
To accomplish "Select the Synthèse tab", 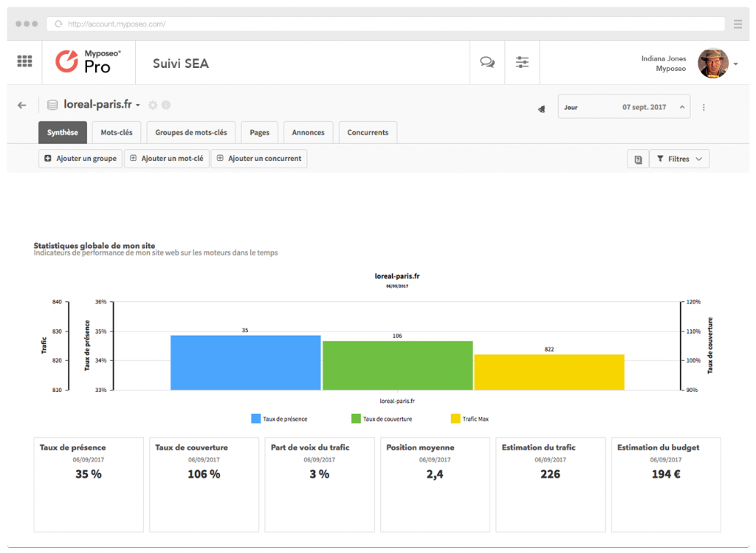I will click(63, 133).
